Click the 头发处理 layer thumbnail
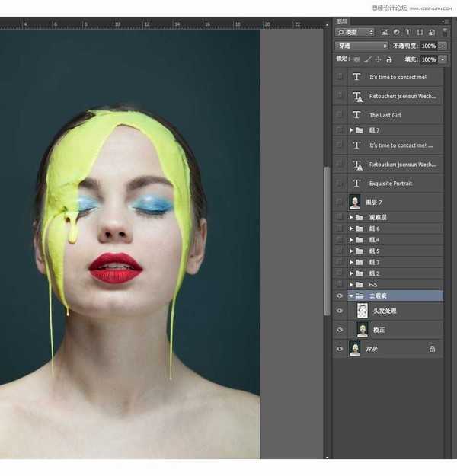This screenshot has width=457, height=476. point(363,311)
